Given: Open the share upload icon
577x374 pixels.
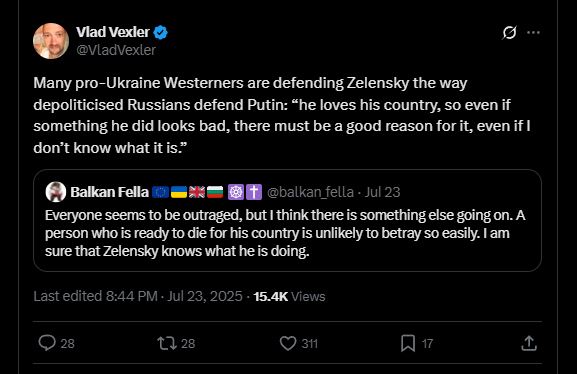Looking at the screenshot, I should 529,343.
